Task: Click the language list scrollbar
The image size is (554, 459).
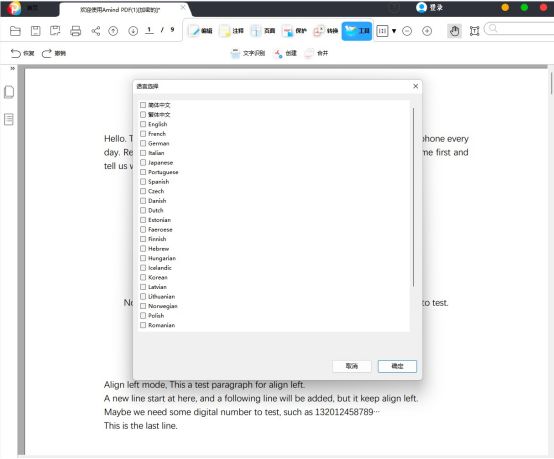Action: click(413, 197)
